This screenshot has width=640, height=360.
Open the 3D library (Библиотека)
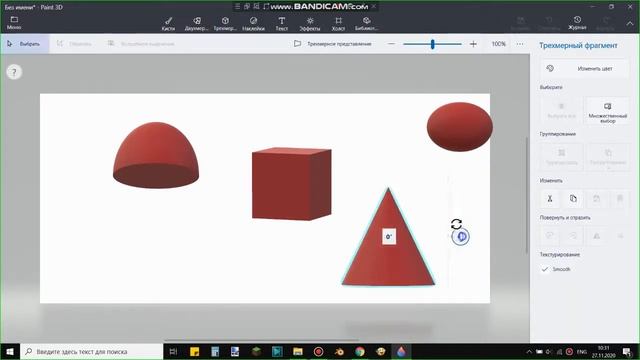click(367, 24)
